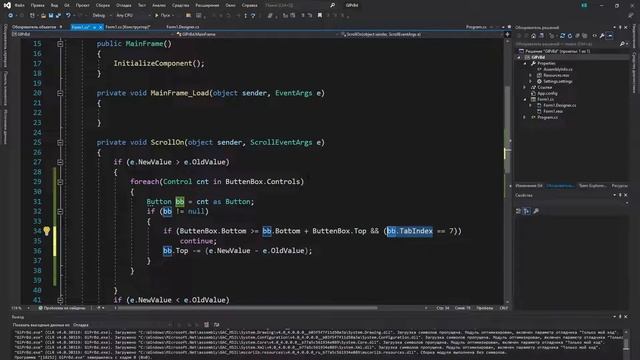Collapse the ScrollOn method at line 25
Screen dimensions: 640x360
[60, 142]
